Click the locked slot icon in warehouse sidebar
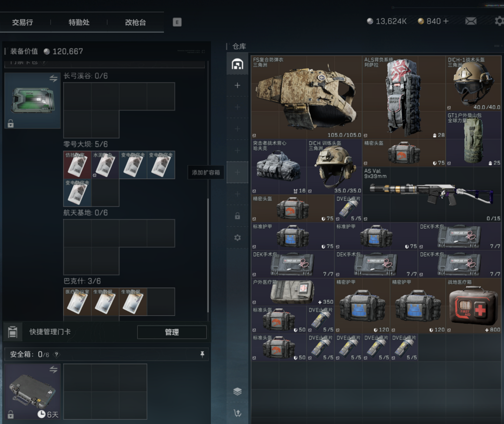Image resolution: width=504 pixels, height=424 pixels. (237, 216)
